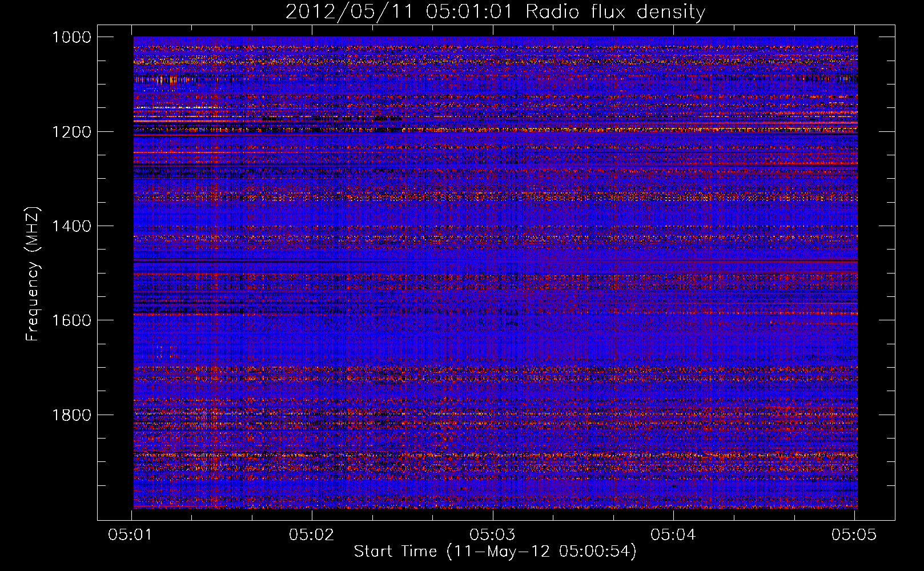This screenshot has width=924, height=571.
Task: Click the y-axis label "Frequency (MHZ)"
Action: (32, 274)
